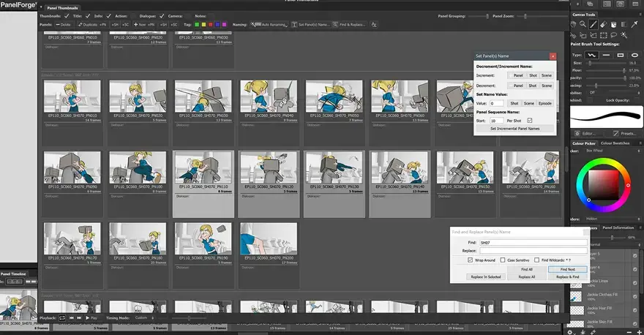Select the Hand pan tool in Canvas Tools
Screen dimensions: 644x335
(573, 25)
